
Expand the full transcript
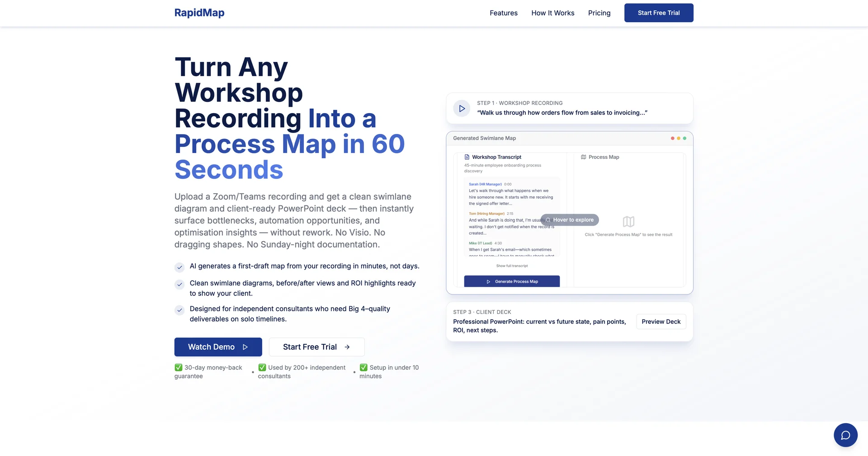tap(512, 266)
